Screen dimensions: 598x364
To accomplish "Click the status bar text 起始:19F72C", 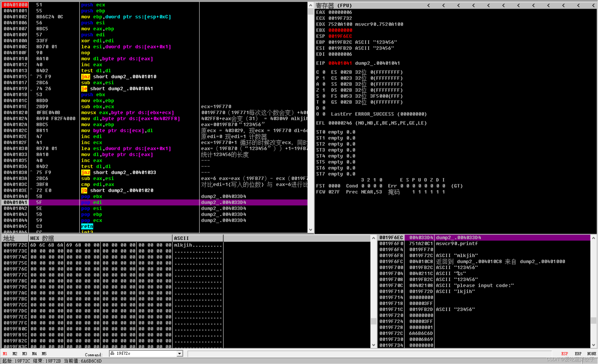I will point(16,361).
